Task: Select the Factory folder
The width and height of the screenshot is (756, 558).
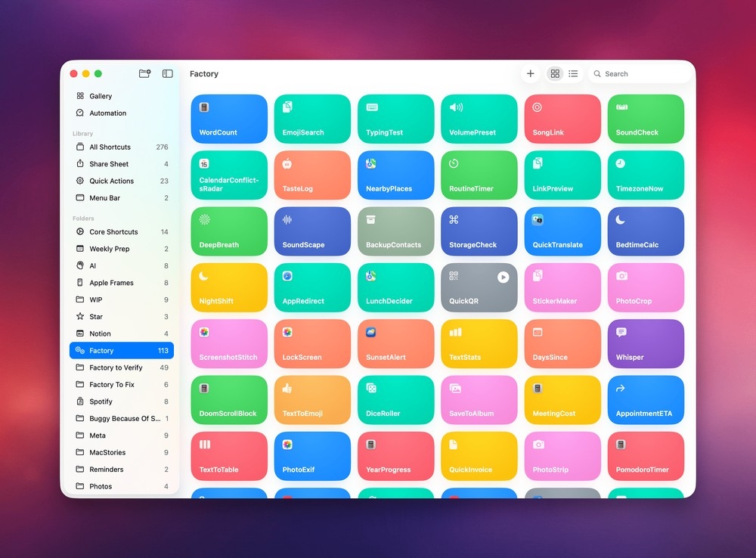Action: pyautogui.click(x=122, y=351)
